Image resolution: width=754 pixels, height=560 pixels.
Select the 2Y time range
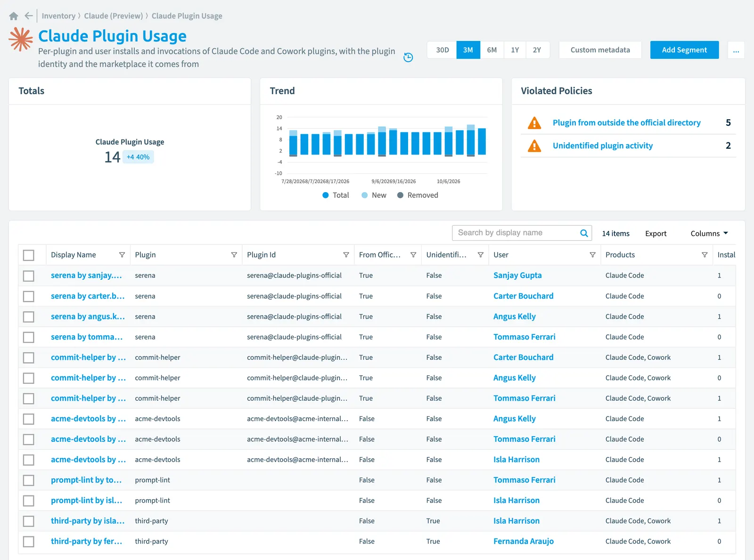coord(537,50)
